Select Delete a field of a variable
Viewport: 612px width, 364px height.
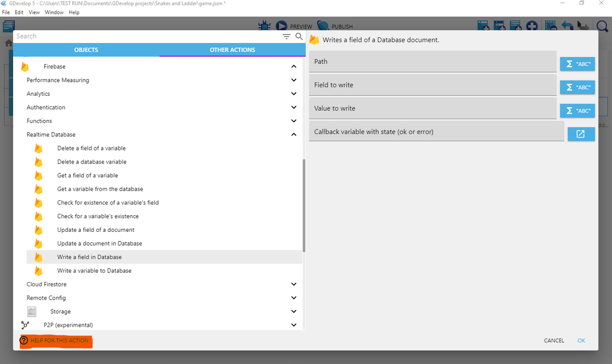(164, 148)
